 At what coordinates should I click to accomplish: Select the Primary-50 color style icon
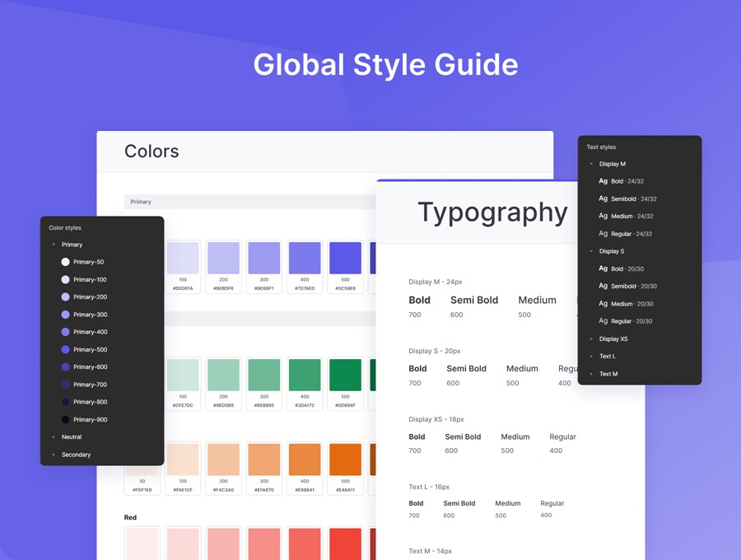64,262
